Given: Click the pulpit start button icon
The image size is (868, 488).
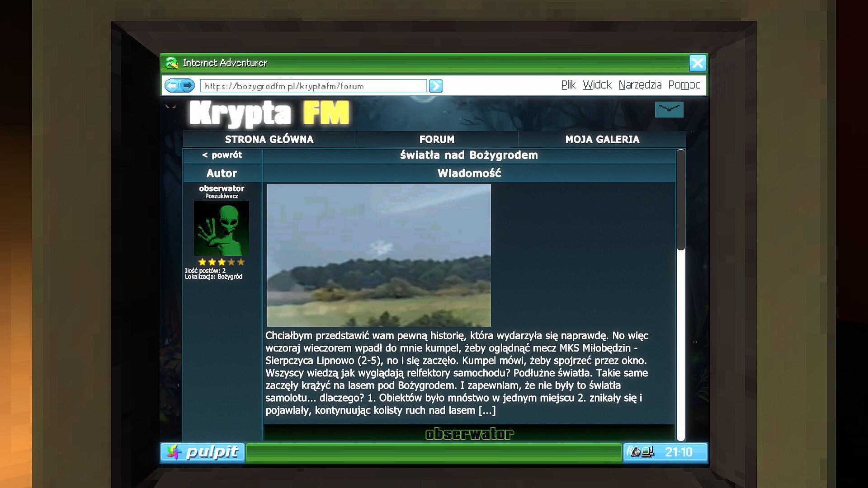Looking at the screenshot, I should pyautogui.click(x=173, y=452).
